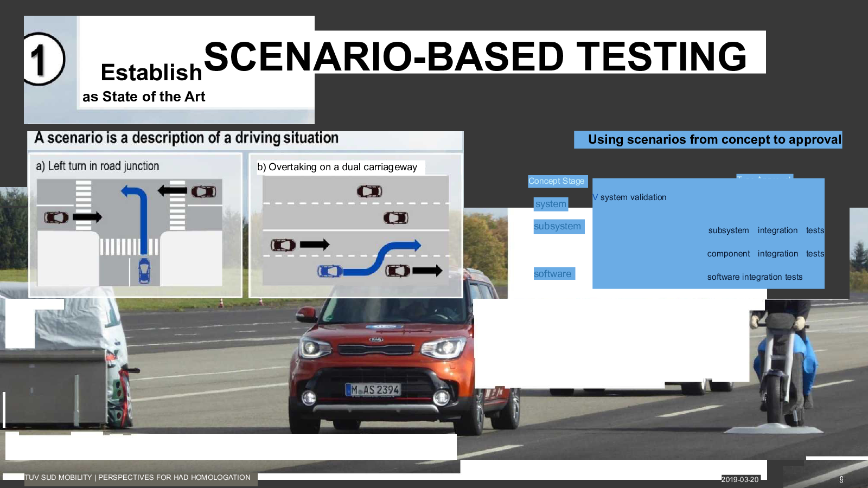Screen dimensions: 868x488
Task: Click 'b) Overtaking on a dual carriageway' caption
Action: click(x=337, y=167)
